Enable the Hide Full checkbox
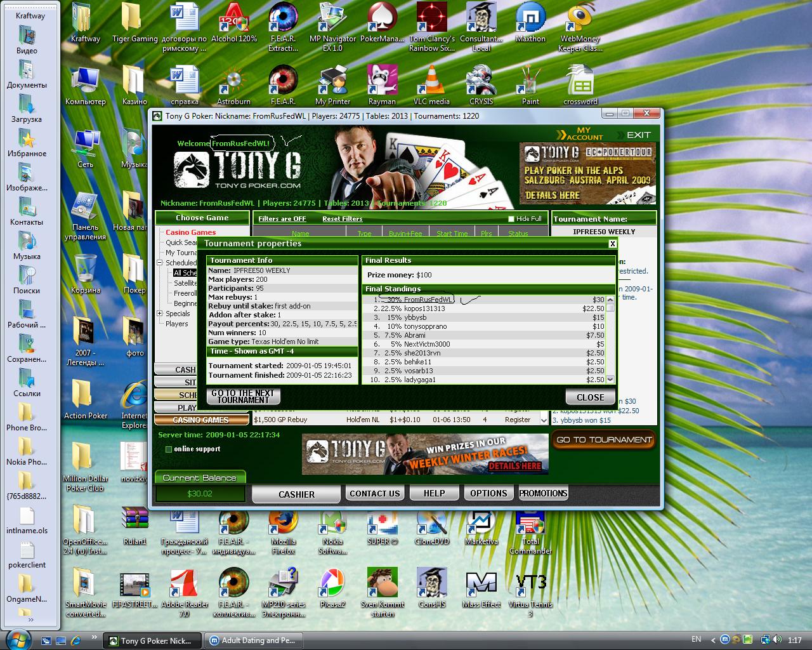812x650 pixels. pyautogui.click(x=511, y=219)
